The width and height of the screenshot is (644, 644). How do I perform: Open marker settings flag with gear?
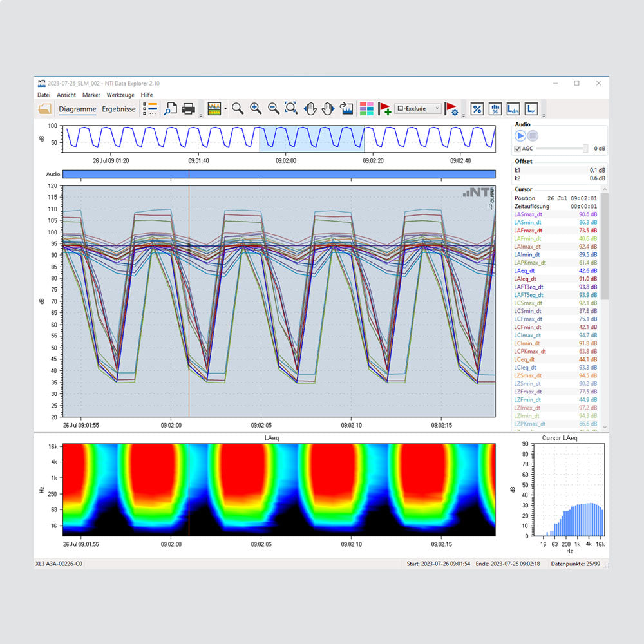451,109
